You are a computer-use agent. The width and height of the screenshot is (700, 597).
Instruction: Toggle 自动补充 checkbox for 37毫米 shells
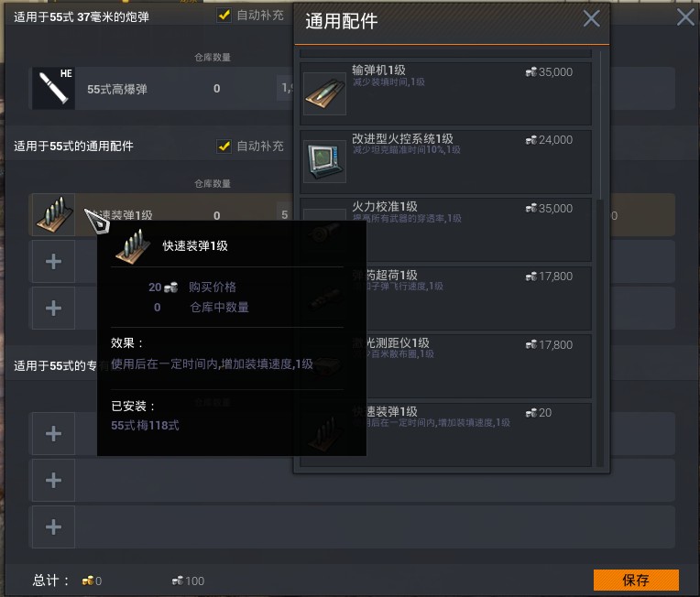point(224,16)
